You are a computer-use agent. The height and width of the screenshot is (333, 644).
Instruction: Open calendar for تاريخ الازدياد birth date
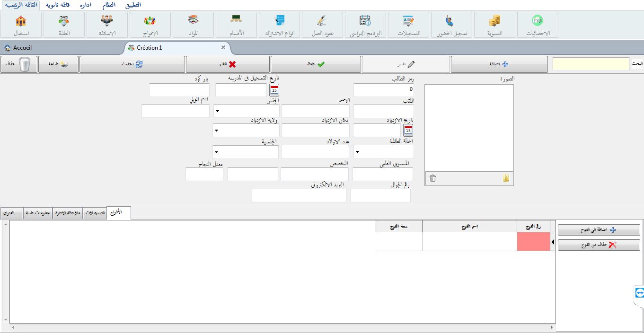pos(408,131)
